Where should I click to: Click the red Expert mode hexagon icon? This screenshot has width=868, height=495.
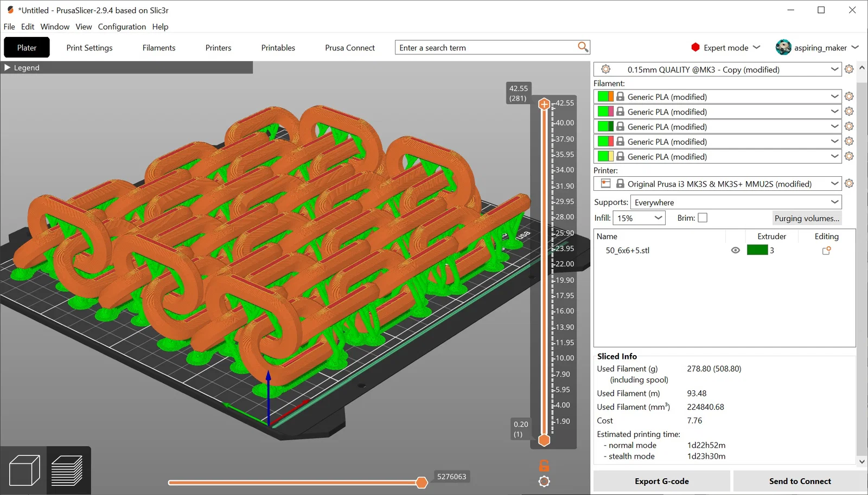695,47
